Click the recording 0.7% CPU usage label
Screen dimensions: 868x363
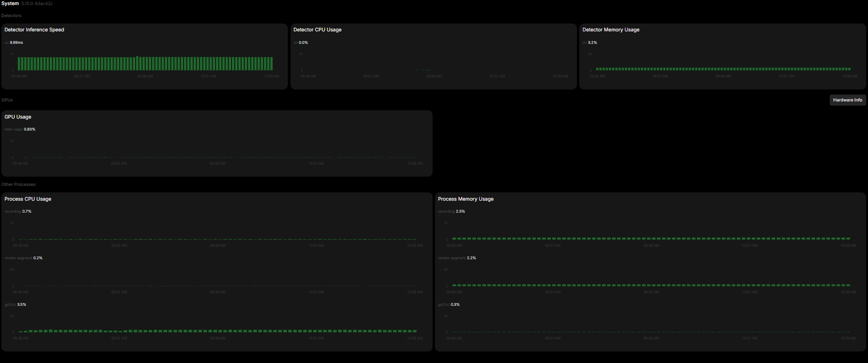tap(18, 212)
